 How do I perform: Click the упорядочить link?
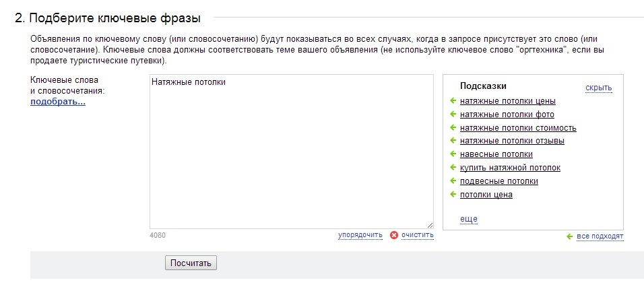point(360,235)
